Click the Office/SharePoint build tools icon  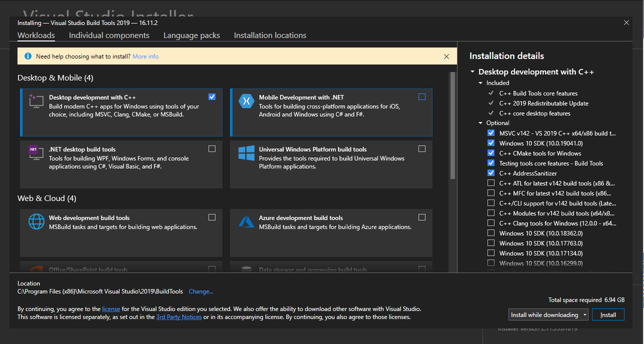(x=37, y=270)
